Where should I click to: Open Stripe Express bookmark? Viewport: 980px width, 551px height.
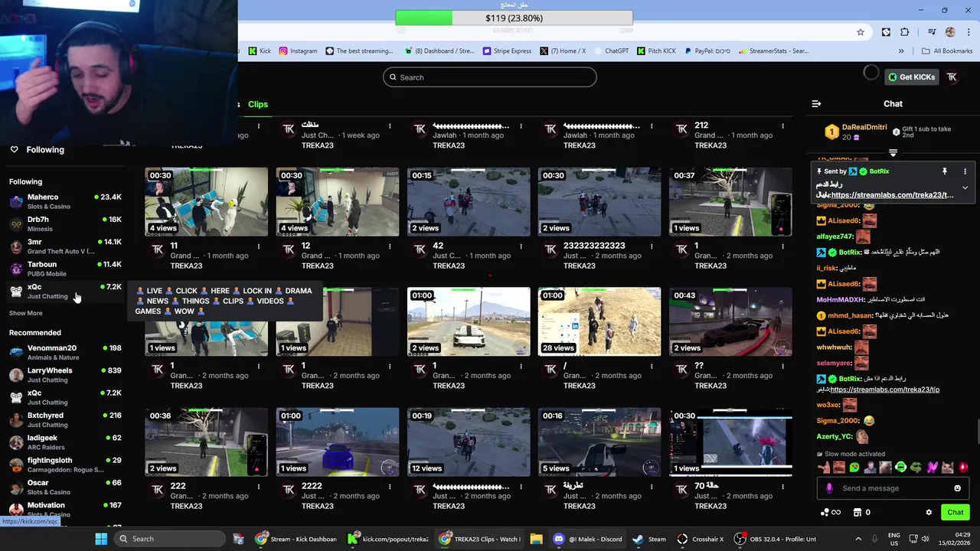coord(507,51)
